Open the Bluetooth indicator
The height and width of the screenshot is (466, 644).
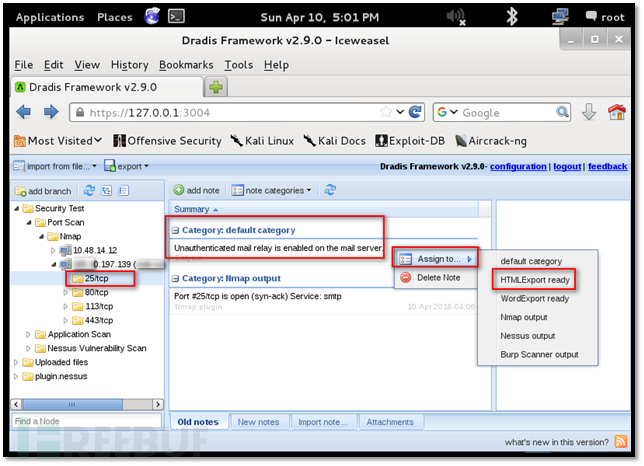[x=512, y=16]
